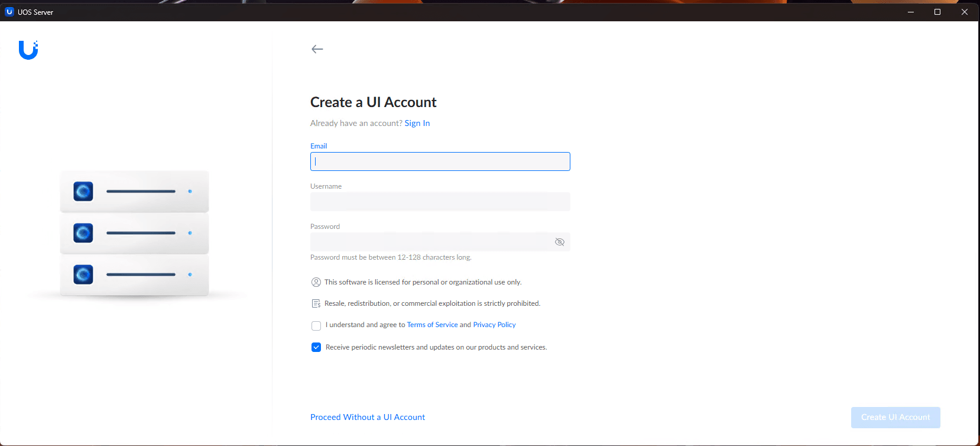
Task: Click the 'Already have an account?' text
Action: tap(356, 123)
